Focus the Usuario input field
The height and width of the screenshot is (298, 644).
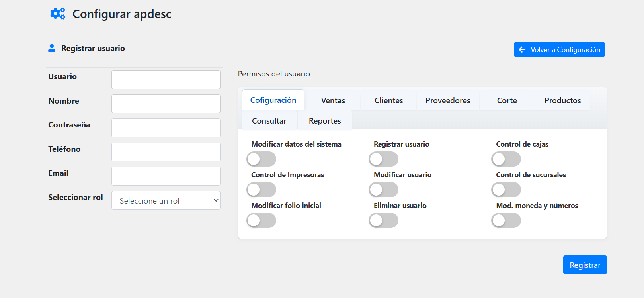pos(166,80)
